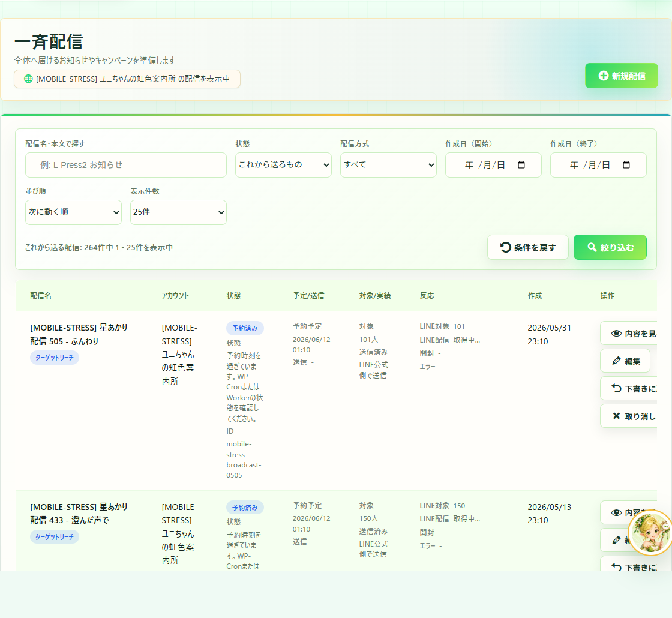
Task: Click the 配信名 column header
Action: click(x=41, y=296)
